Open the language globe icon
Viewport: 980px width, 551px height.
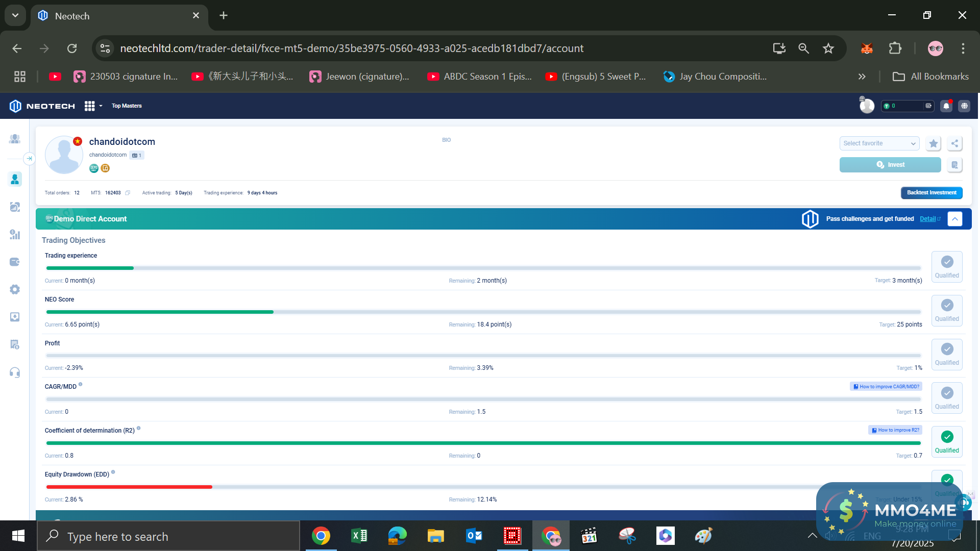coord(964,106)
